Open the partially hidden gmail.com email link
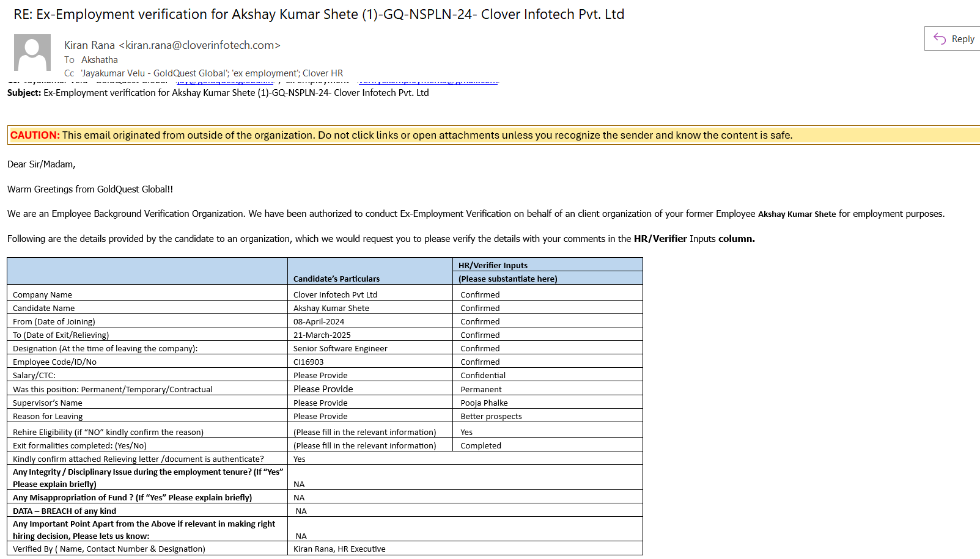 (428, 82)
